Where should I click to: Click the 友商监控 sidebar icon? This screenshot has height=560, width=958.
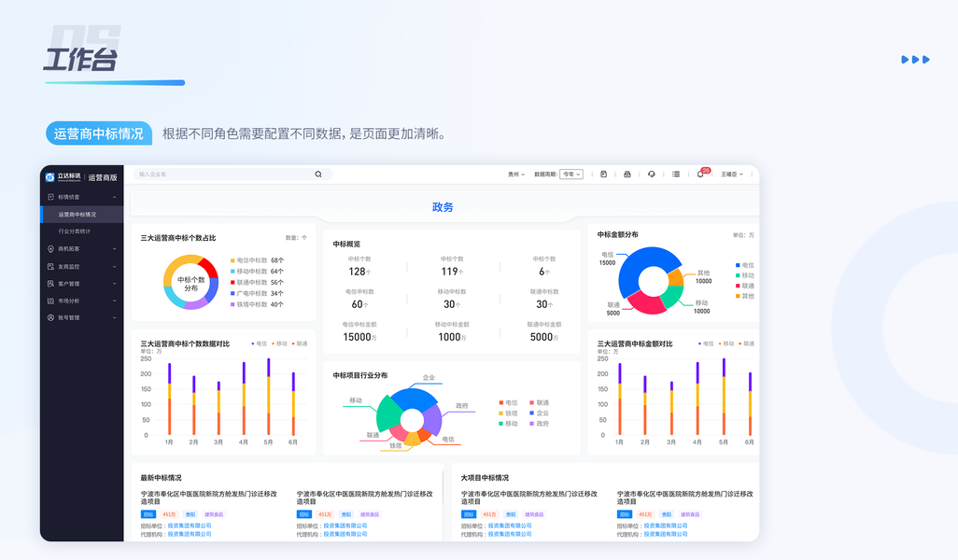click(50, 267)
